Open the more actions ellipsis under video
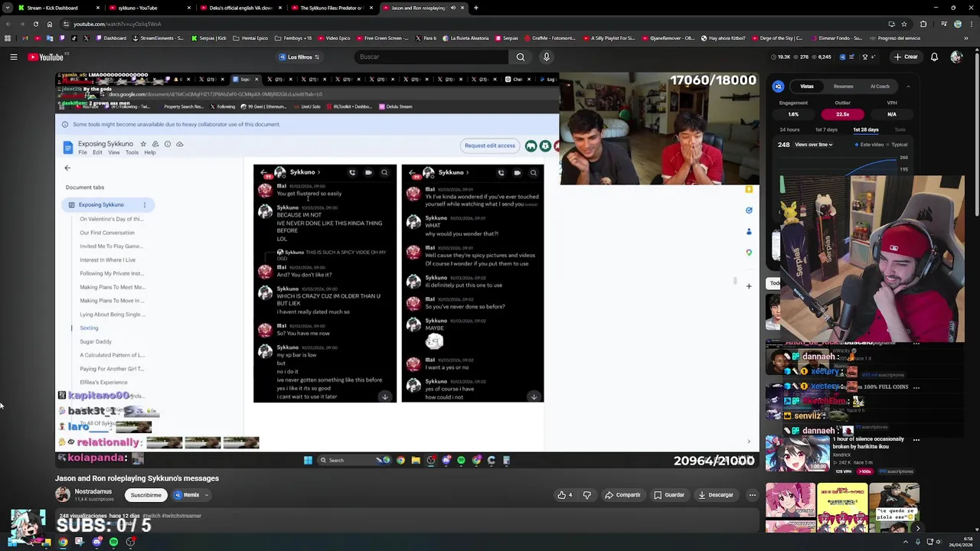The height and width of the screenshot is (551, 980). pyautogui.click(x=752, y=495)
